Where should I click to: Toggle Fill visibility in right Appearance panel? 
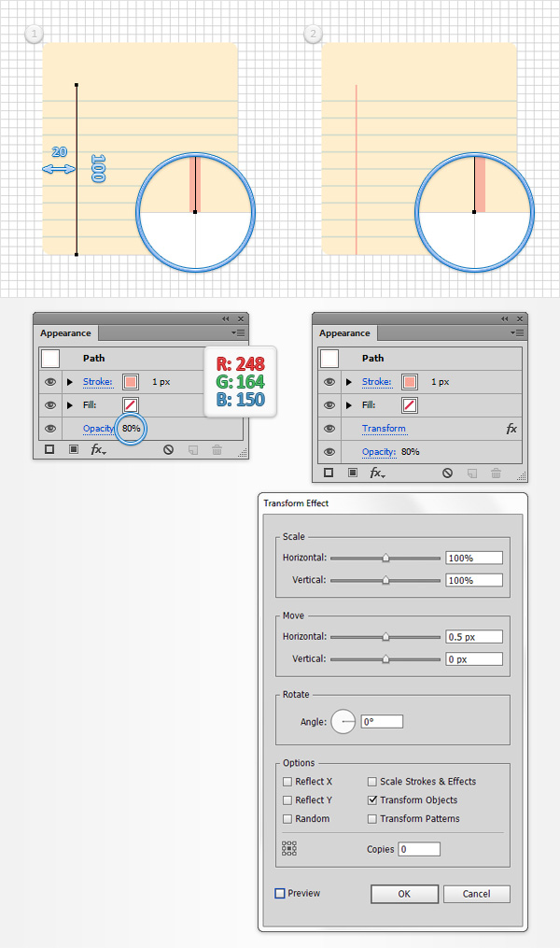click(x=329, y=405)
